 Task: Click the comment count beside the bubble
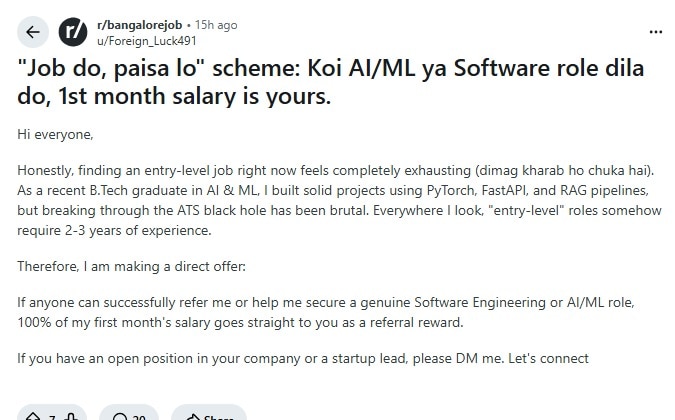pyautogui.click(x=139, y=417)
